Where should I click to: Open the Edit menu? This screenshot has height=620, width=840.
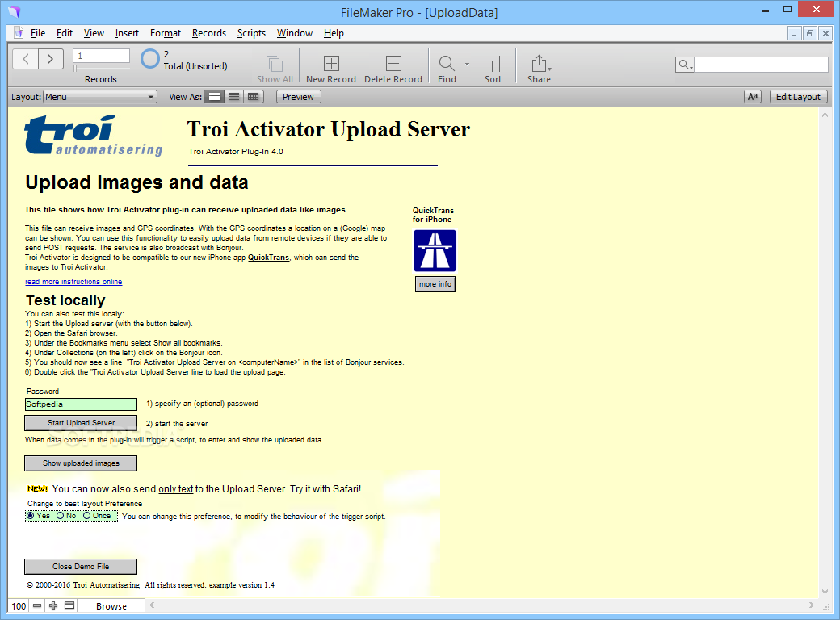[x=65, y=33]
